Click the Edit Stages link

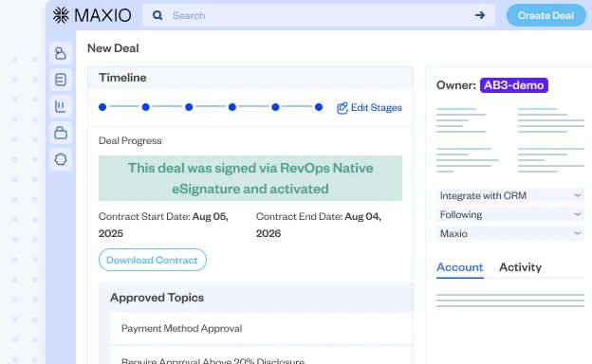tap(369, 108)
